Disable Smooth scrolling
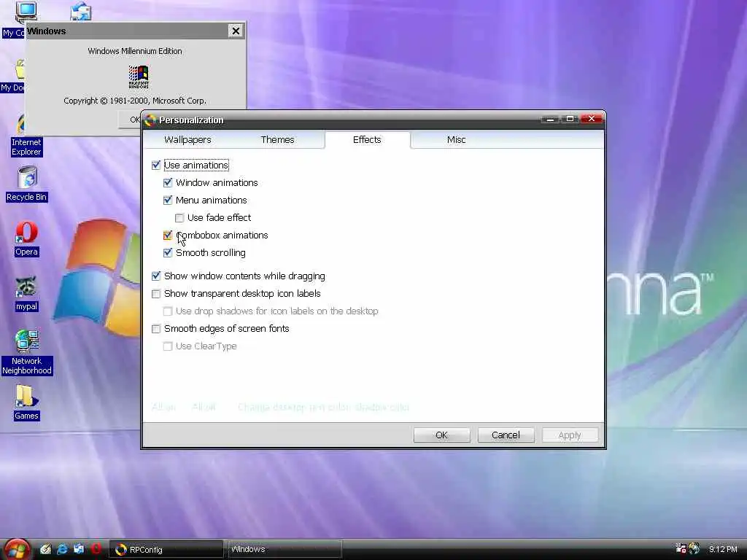Screen dimensions: 747x560 point(167,253)
